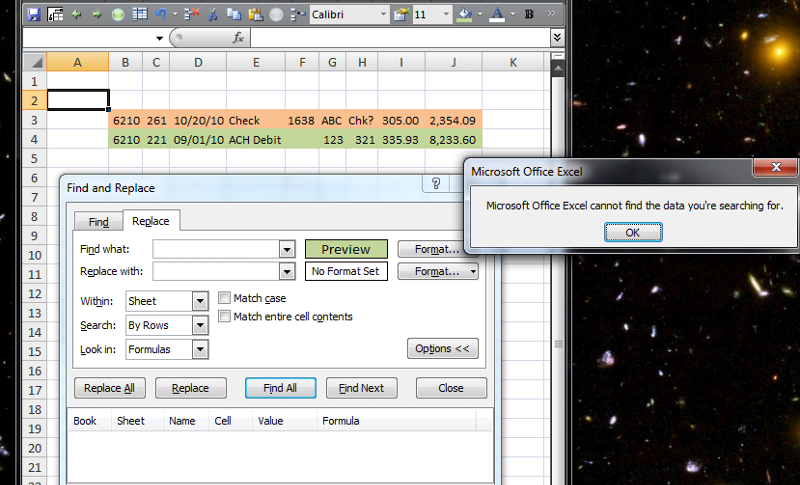Open the Fill Color dropdown arrow
800x485 pixels.
tap(480, 14)
